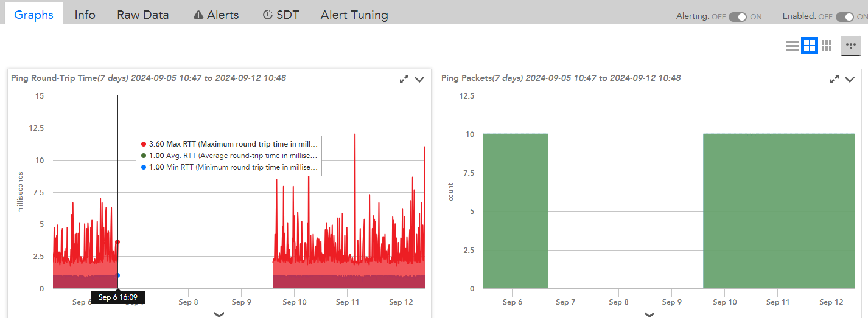Image resolution: width=868 pixels, height=318 pixels.
Task: Switch to the Raw Data tab
Action: (142, 15)
